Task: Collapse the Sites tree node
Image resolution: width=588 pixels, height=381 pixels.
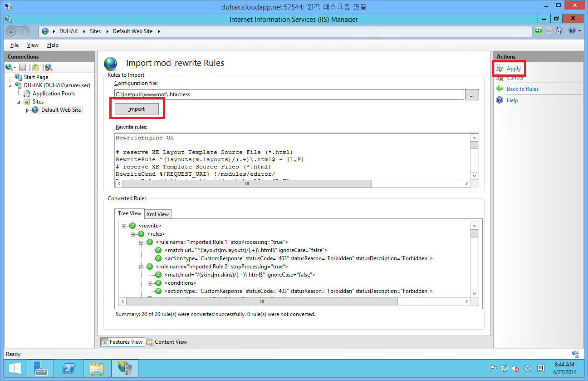Action: pyautogui.click(x=19, y=102)
